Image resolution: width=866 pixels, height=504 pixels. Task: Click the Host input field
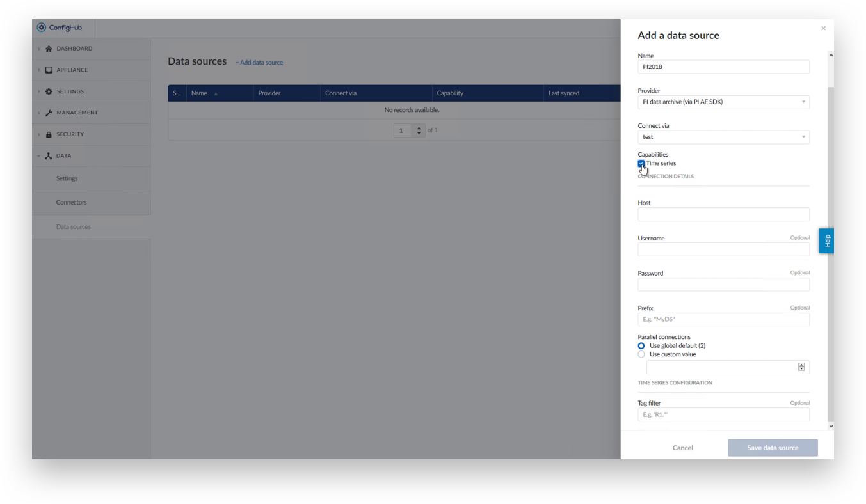pyautogui.click(x=723, y=214)
